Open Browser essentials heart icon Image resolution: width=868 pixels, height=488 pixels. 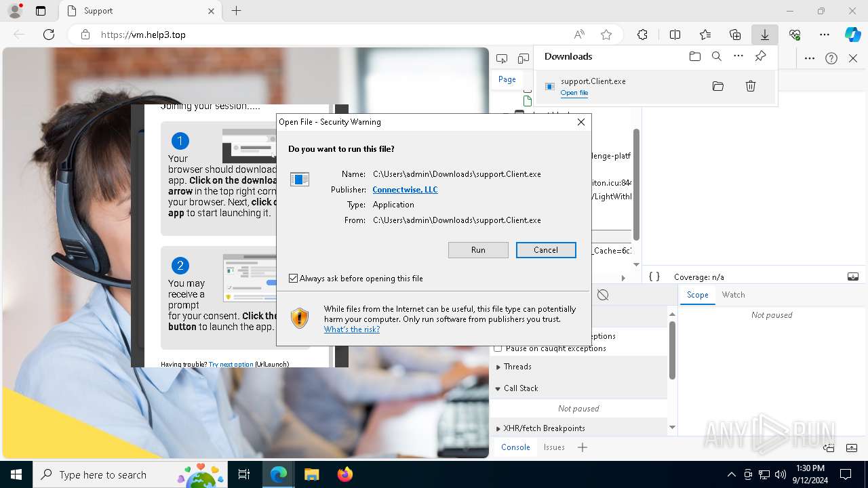point(795,35)
